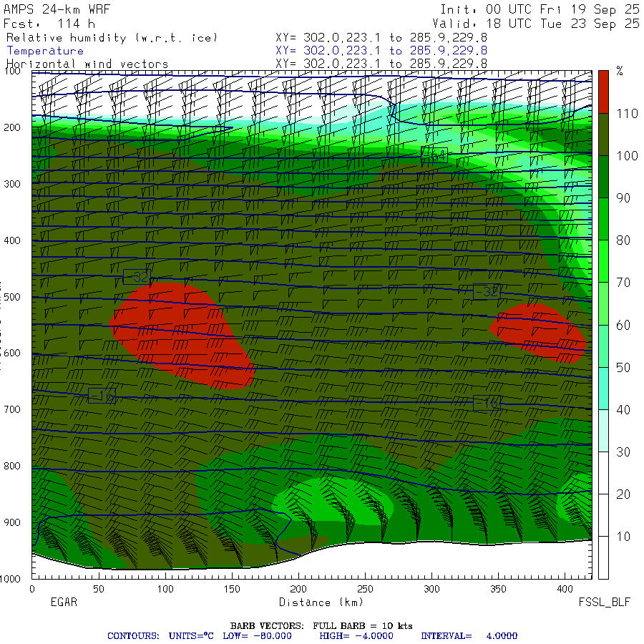Click the 350 distance axis label
Image resolution: width=644 pixels, height=644 pixels.
(498, 589)
